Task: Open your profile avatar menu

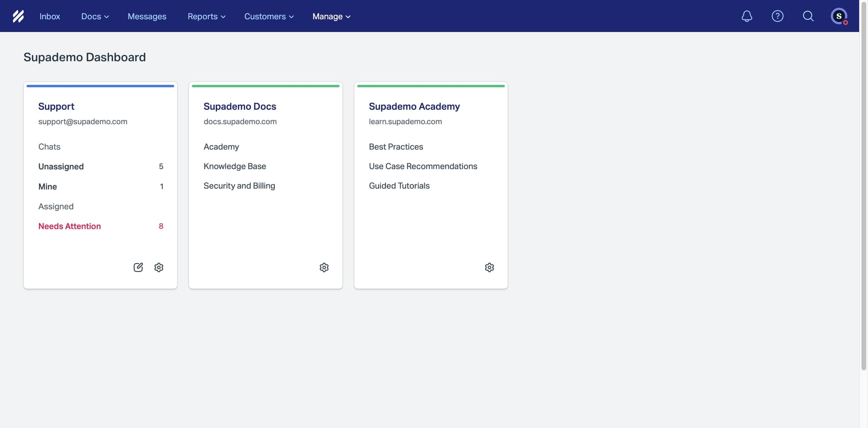Action: coord(839,16)
